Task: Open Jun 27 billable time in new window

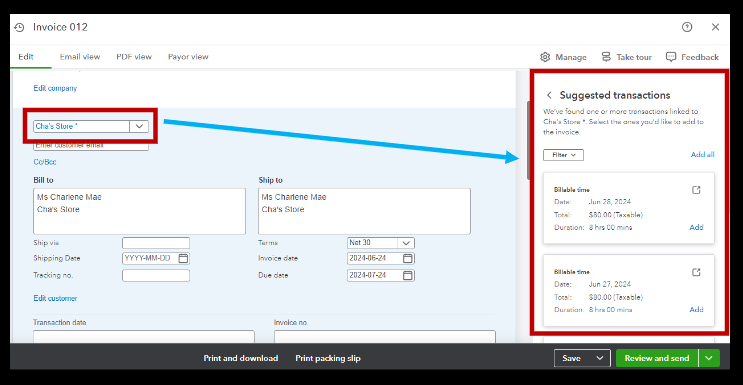Action: click(696, 272)
